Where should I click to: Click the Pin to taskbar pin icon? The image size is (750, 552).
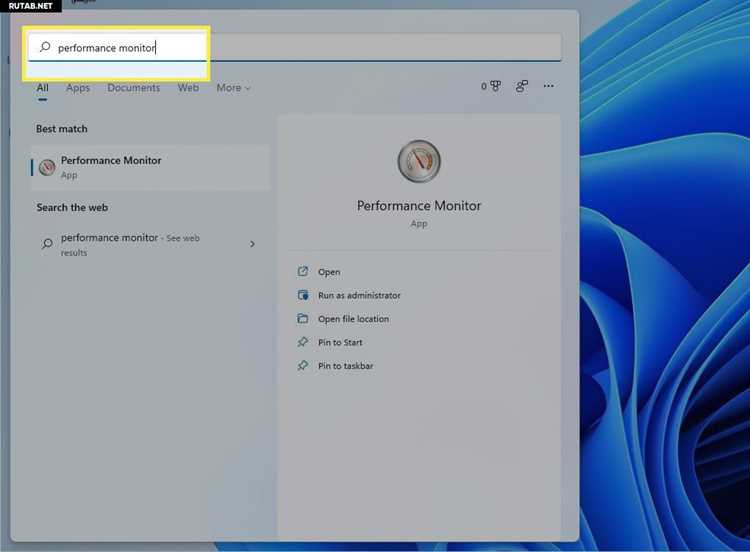303,365
